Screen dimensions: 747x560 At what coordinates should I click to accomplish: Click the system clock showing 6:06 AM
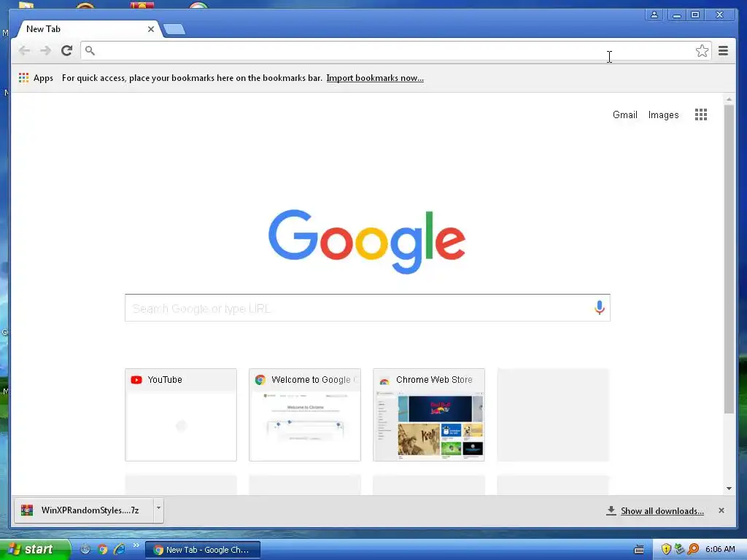pyautogui.click(x=720, y=550)
